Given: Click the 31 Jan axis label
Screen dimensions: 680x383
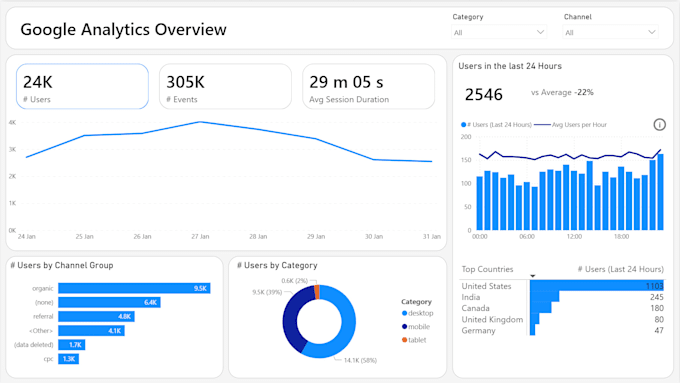Looking at the screenshot, I should click(x=432, y=237).
